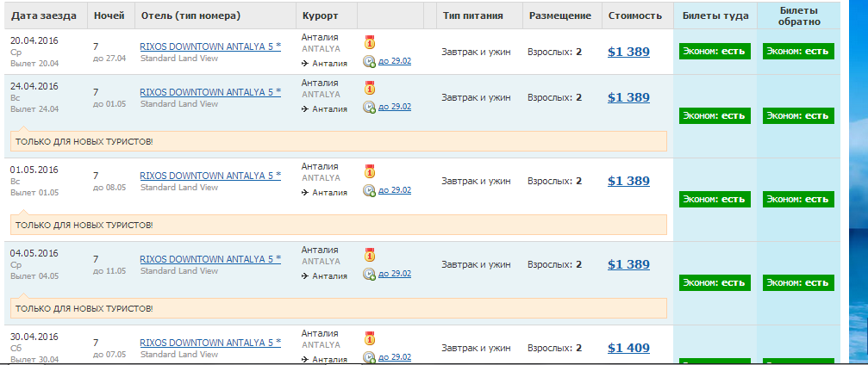This screenshot has height=365, width=868.
Task: Click the gold medal icon in the 04.05.2016 row
Action: click(x=370, y=254)
